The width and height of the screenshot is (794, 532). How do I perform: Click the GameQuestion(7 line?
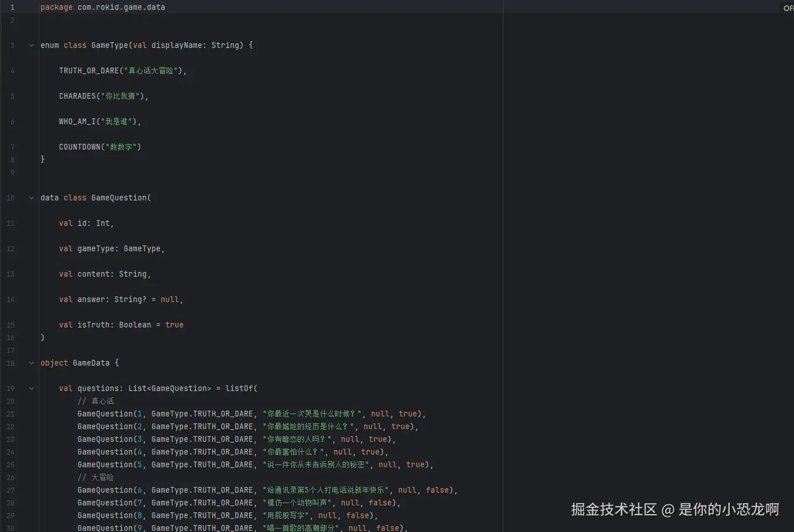pyautogui.click(x=239, y=503)
